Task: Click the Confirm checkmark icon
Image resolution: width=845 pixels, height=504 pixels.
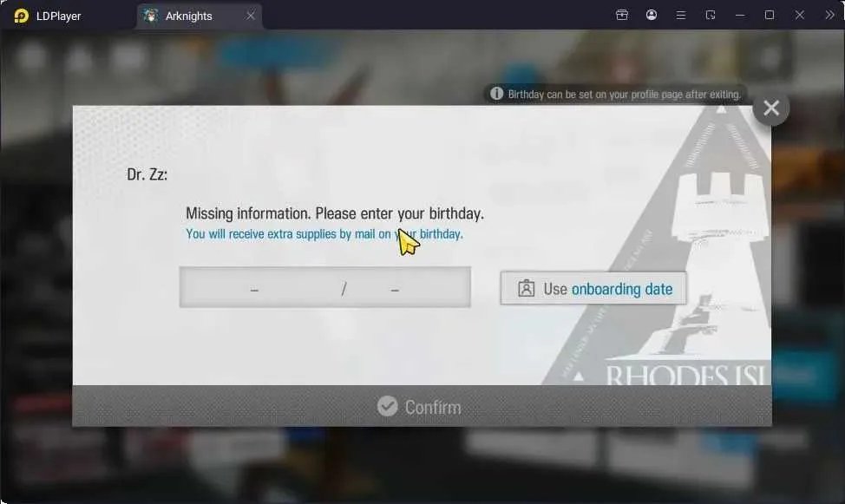Action: (x=388, y=407)
